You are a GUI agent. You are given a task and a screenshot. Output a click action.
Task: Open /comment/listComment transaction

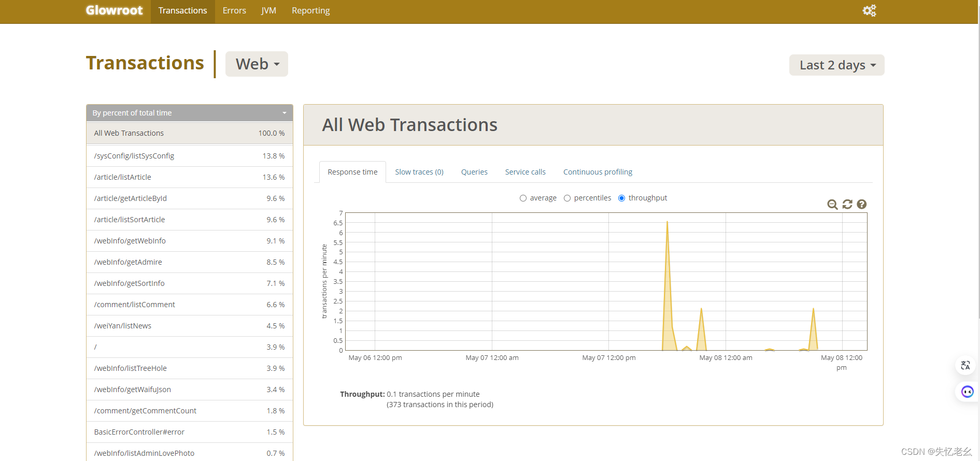(x=190, y=305)
